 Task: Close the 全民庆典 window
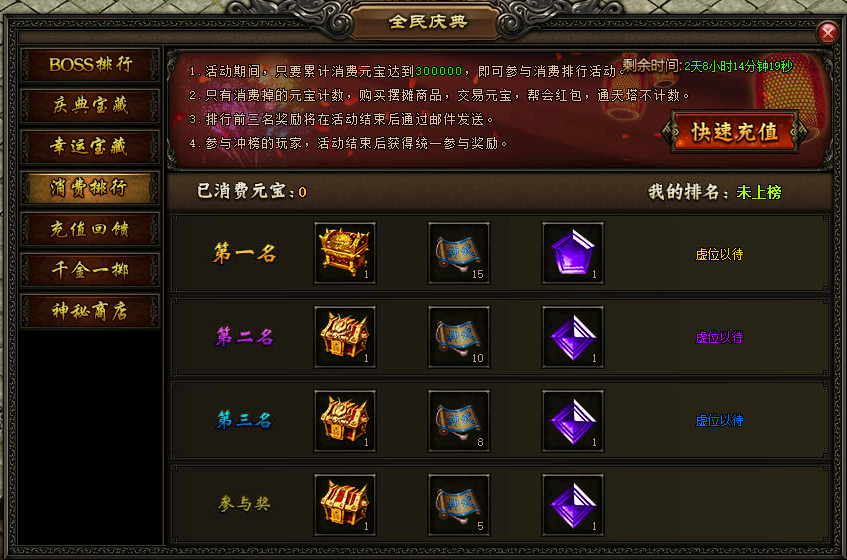pos(828,33)
